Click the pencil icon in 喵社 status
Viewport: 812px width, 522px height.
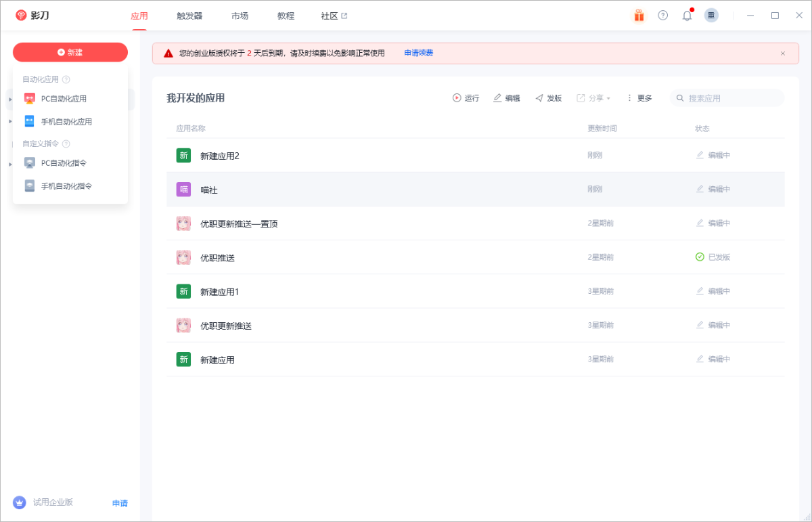tap(700, 189)
